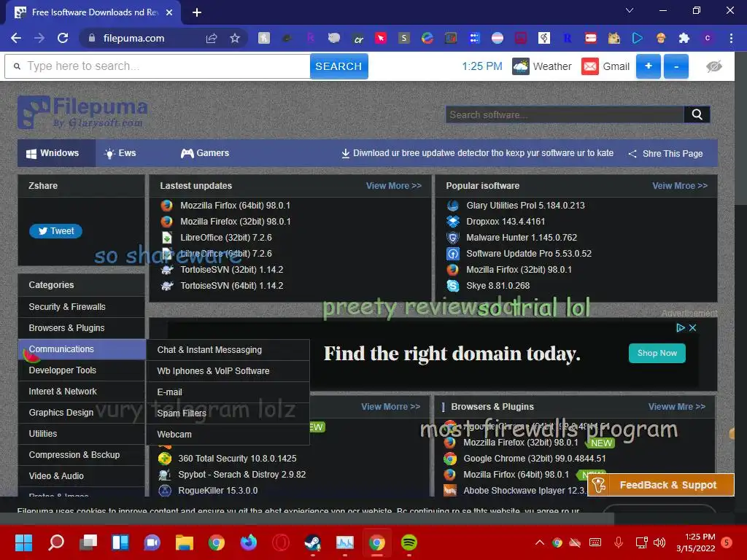Click the blue SEARCH button
Screen dimensions: 747x560
pos(338,66)
